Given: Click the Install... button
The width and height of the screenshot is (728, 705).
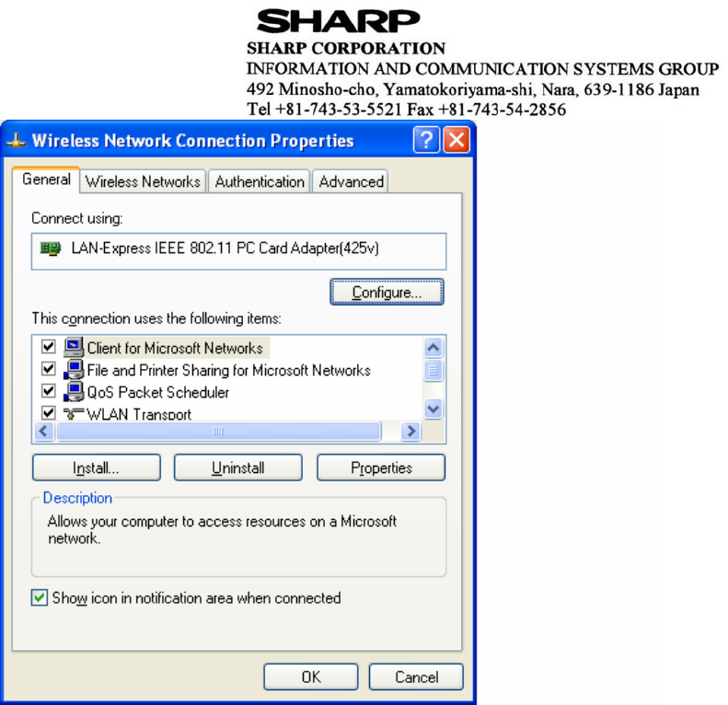Looking at the screenshot, I should point(97,468).
